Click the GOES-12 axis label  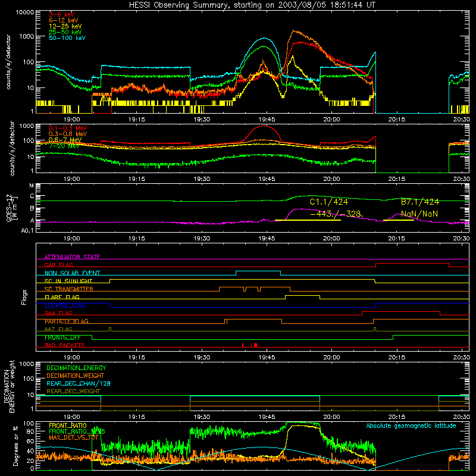pyautogui.click(x=12, y=208)
